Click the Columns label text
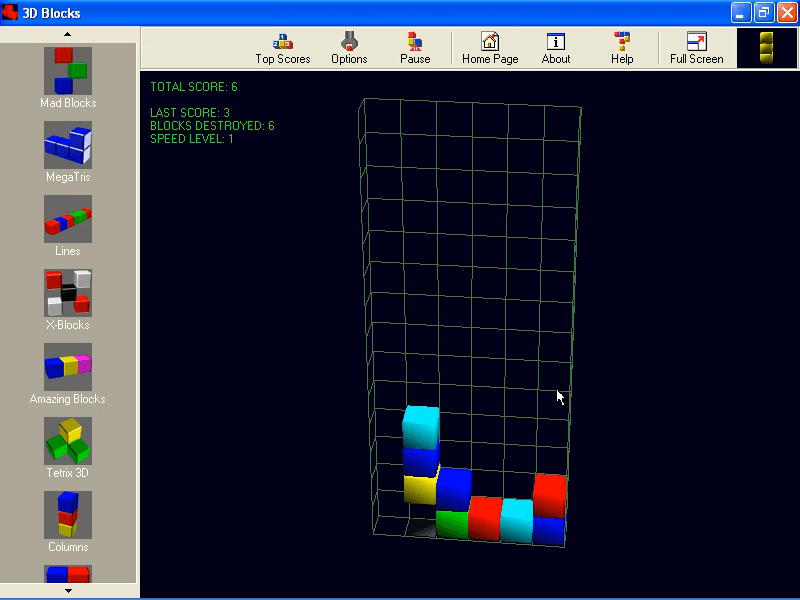 (x=68, y=546)
